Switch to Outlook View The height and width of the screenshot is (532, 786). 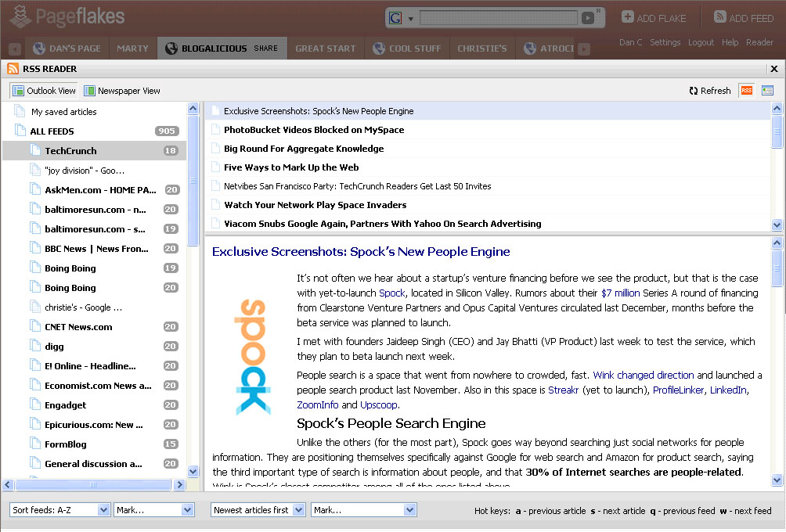(45, 91)
